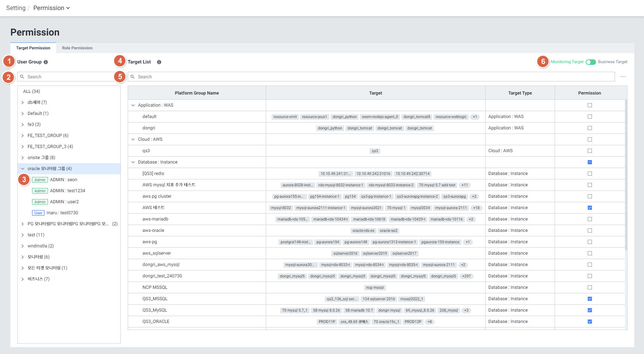644x354 pixels.
Task: Click the Target List search field
Action: pos(371,77)
